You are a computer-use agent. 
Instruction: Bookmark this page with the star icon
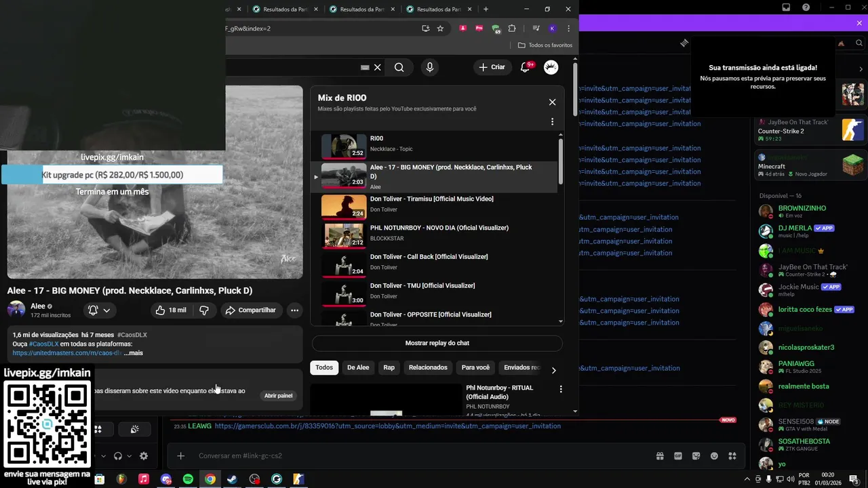pyautogui.click(x=440, y=28)
